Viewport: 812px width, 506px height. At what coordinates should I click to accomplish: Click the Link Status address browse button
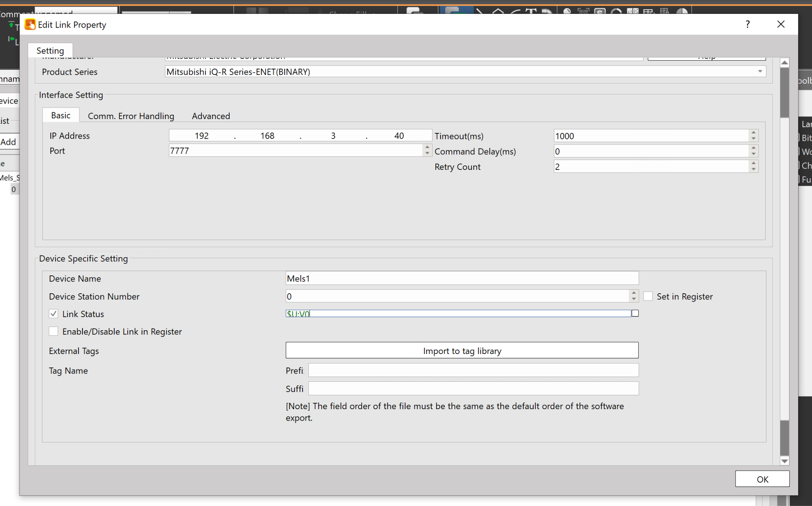pyautogui.click(x=635, y=314)
